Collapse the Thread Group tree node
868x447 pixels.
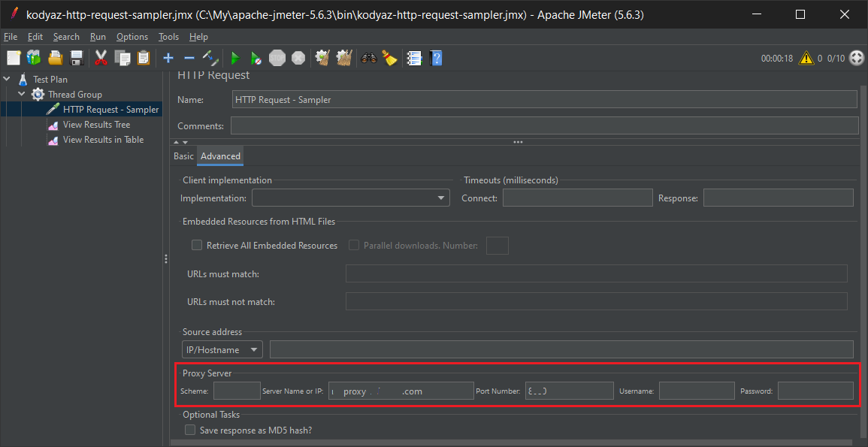[22, 95]
